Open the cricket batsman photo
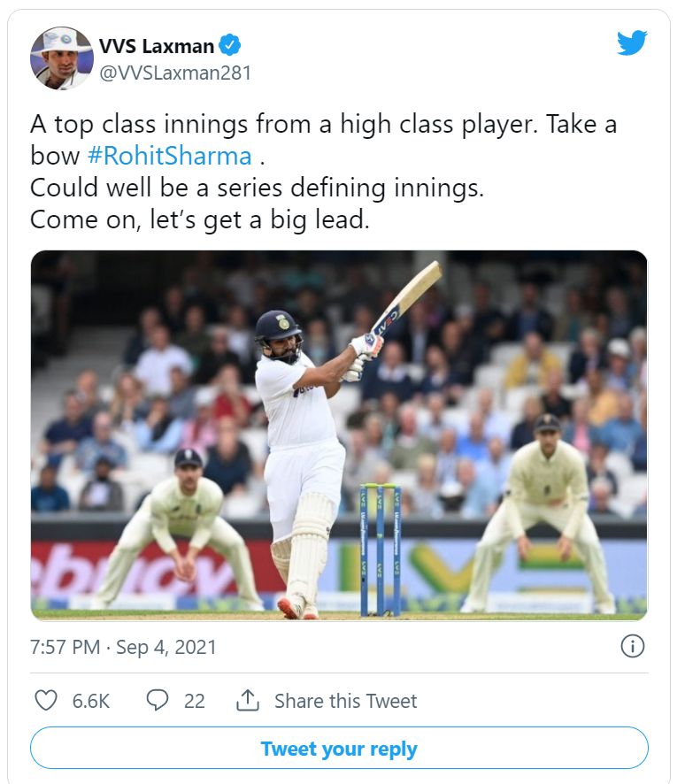Image resolution: width=685 pixels, height=784 pixels. point(339,434)
